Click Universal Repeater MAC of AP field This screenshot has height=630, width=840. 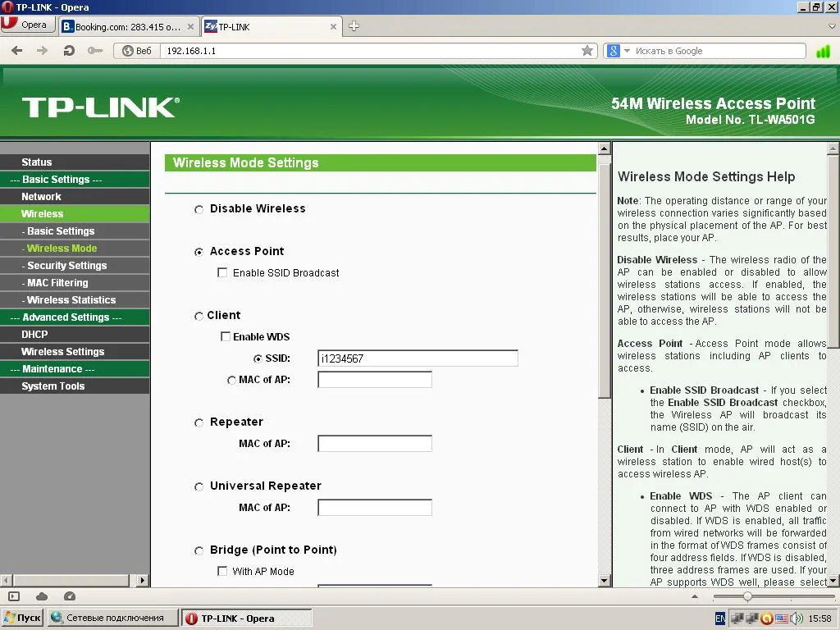click(x=374, y=507)
